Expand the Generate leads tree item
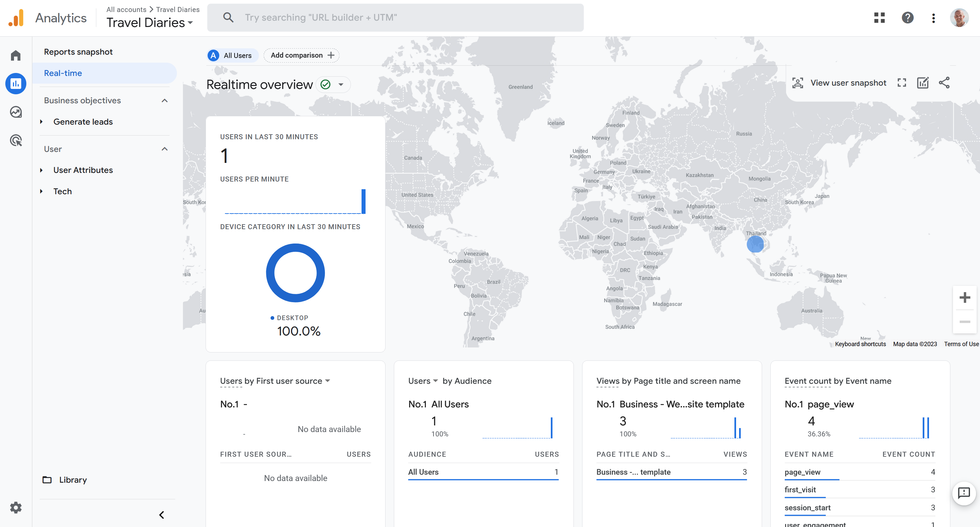980x527 pixels. pyautogui.click(x=41, y=122)
